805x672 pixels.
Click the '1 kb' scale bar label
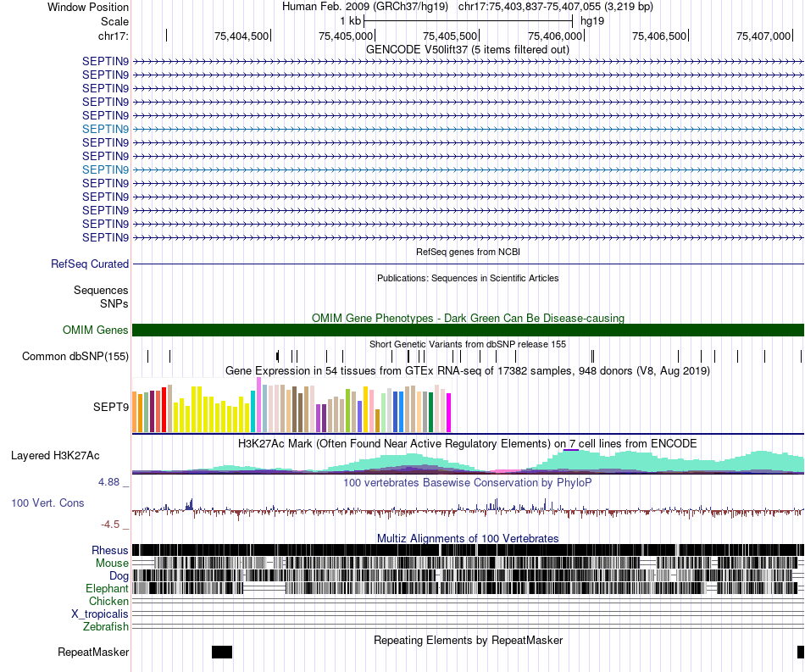coord(351,21)
